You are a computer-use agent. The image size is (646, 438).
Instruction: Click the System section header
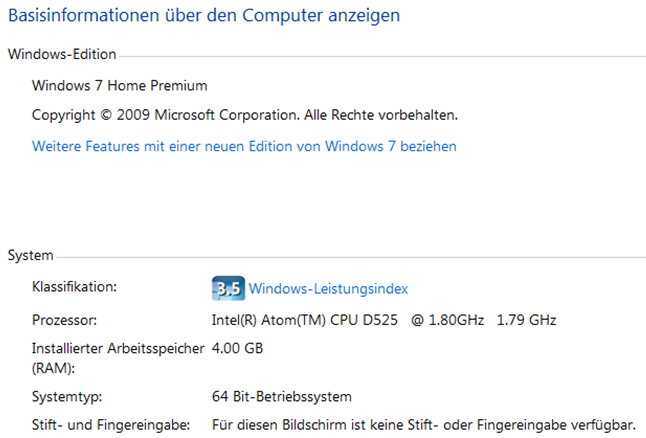[30, 255]
